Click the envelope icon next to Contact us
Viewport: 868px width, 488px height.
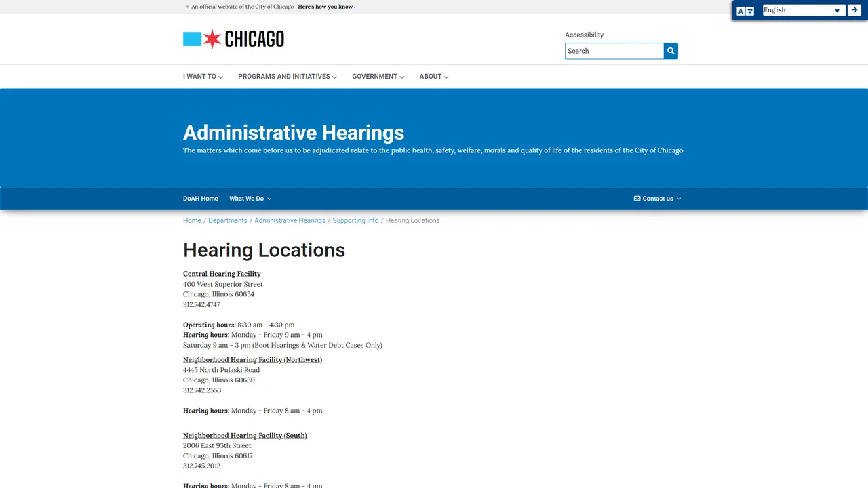637,199
